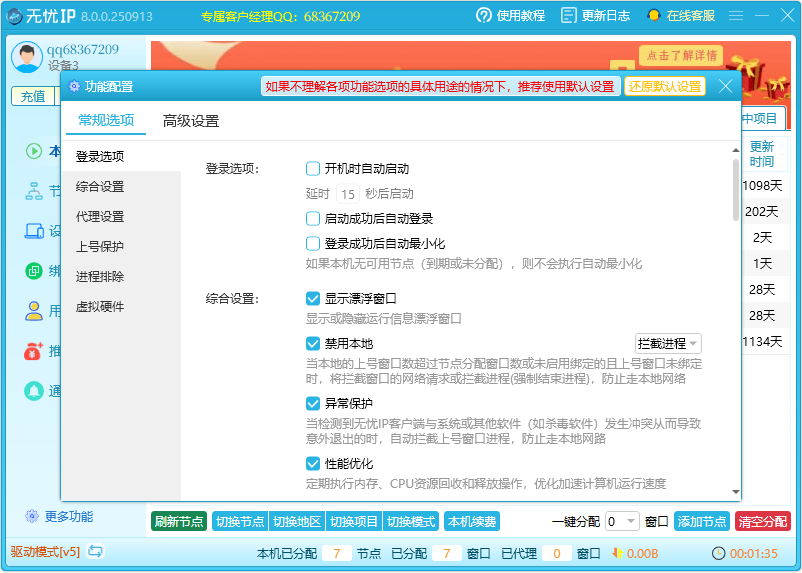This screenshot has height=573, width=802.
Task: Click the user profile icon in sidebar
Action: [x=34, y=311]
